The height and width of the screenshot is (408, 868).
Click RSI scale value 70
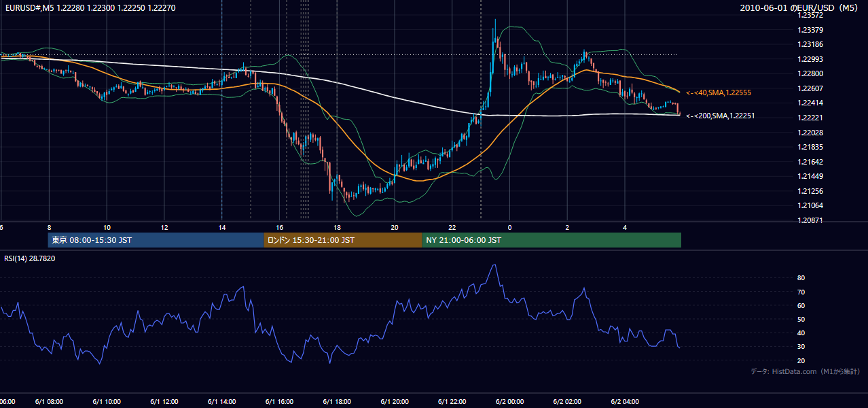click(x=801, y=292)
